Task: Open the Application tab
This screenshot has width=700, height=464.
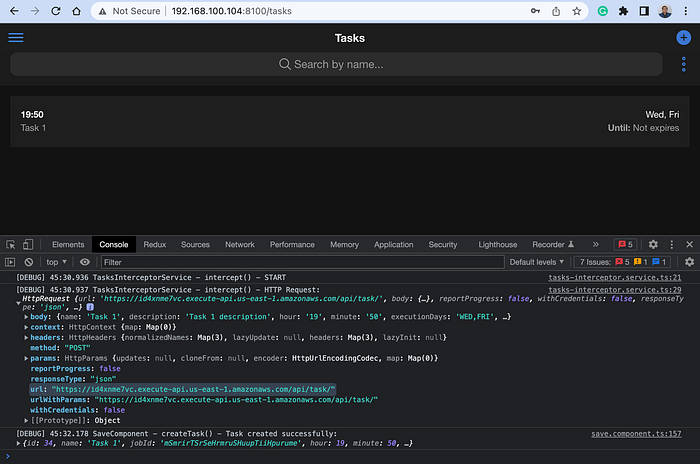Action: [x=393, y=245]
